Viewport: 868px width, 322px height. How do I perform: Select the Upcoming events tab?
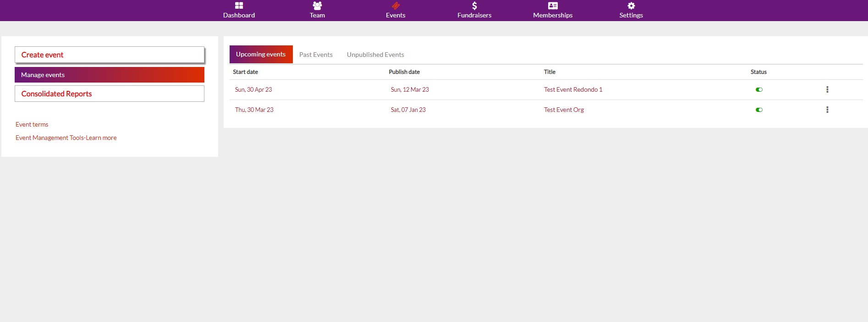coord(261,54)
